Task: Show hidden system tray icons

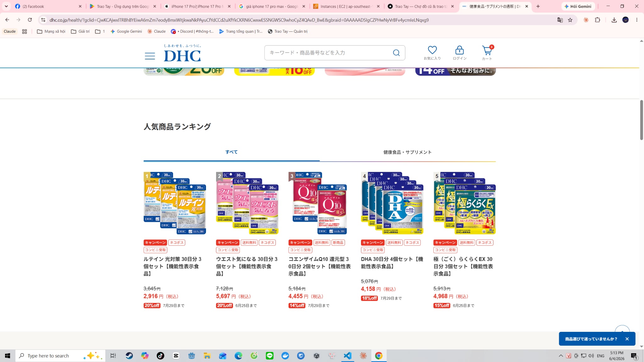Action: [561, 356]
